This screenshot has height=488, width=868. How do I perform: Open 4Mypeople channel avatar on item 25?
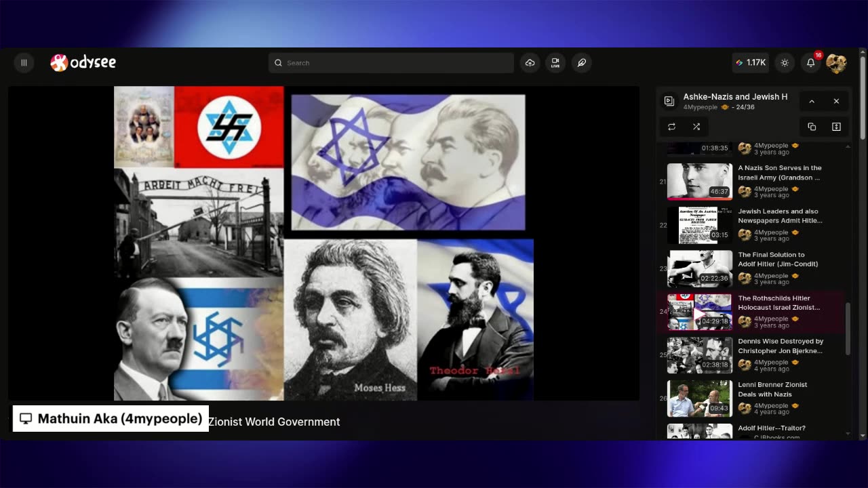[745, 365]
